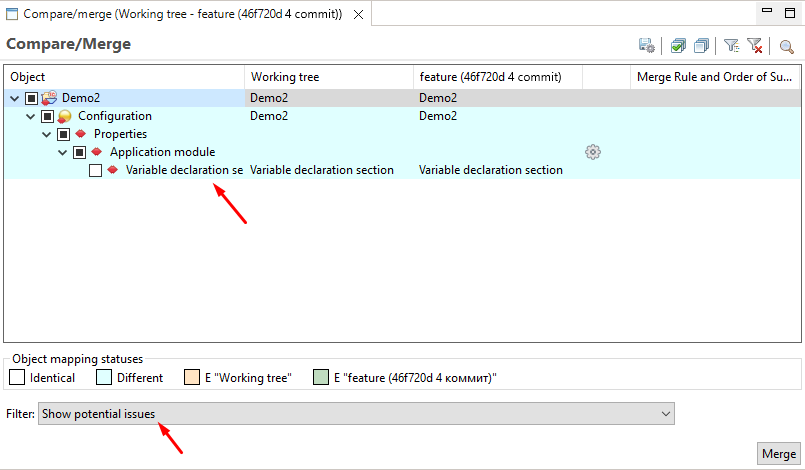The width and height of the screenshot is (805, 470).
Task: Click the gear icon in Application module row
Action: coord(593,152)
